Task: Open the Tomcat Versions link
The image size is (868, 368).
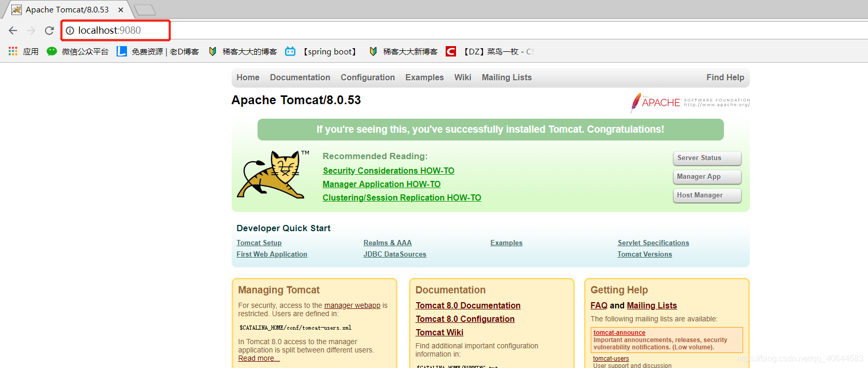Action: (645, 254)
